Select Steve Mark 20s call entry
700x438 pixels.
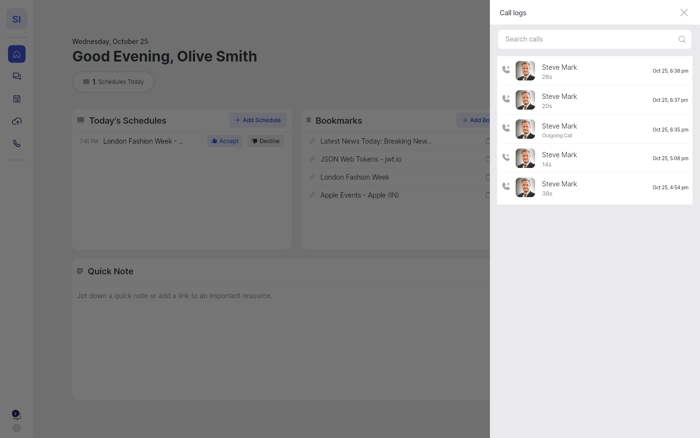tap(595, 100)
